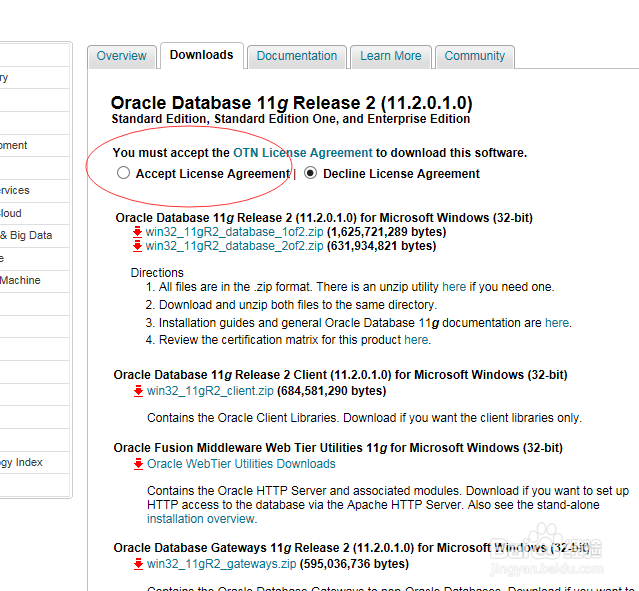Open the Downloads tab
The image size is (639, 591).
(x=202, y=55)
